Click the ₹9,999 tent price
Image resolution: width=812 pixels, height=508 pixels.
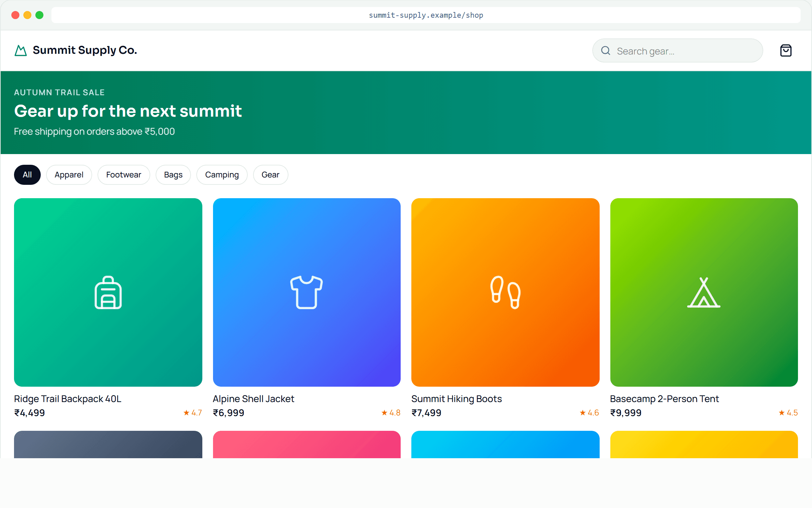[626, 413]
